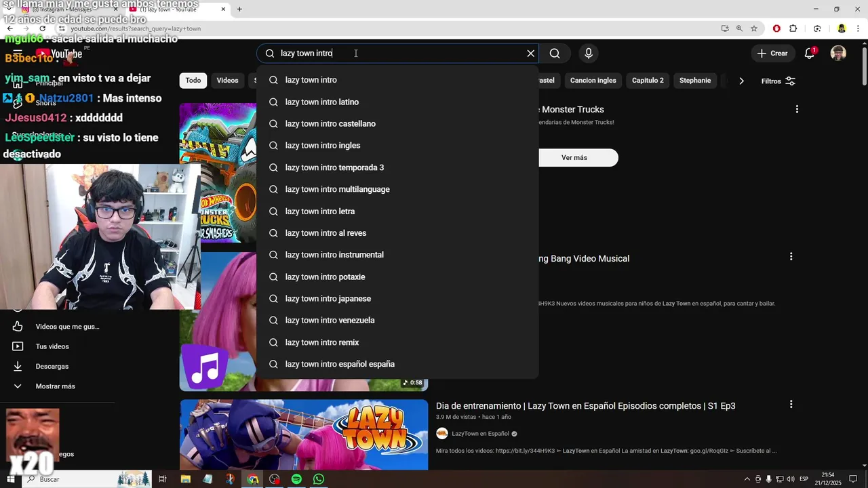Choose suggestion "lazy town intro latino"
This screenshot has height=488, width=868.
click(397, 102)
